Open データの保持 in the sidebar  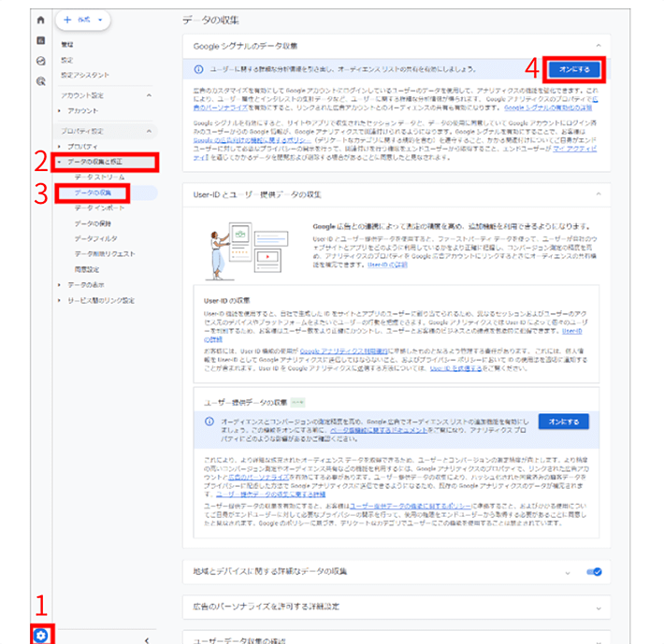pyautogui.click(x=93, y=223)
